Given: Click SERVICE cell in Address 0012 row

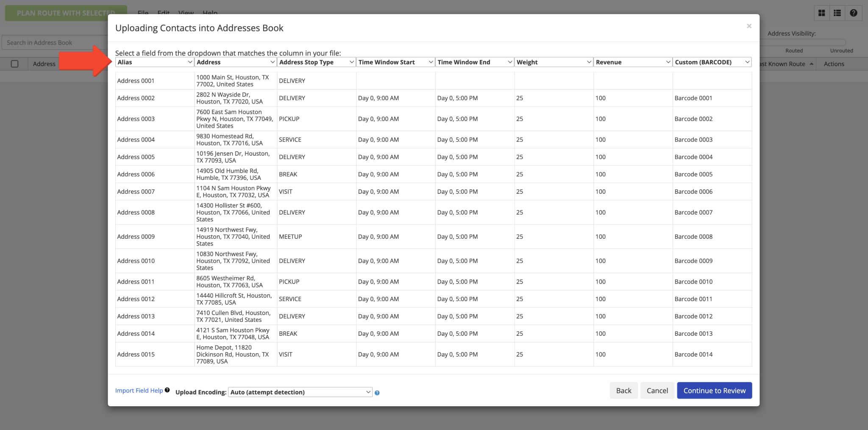Looking at the screenshot, I should [316, 299].
